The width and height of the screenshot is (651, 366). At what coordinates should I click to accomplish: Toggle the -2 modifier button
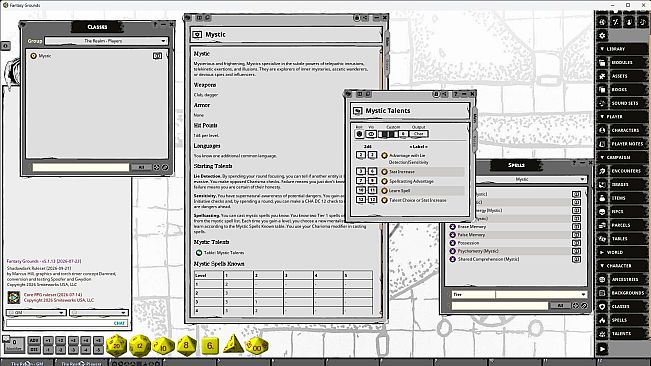click(61, 350)
